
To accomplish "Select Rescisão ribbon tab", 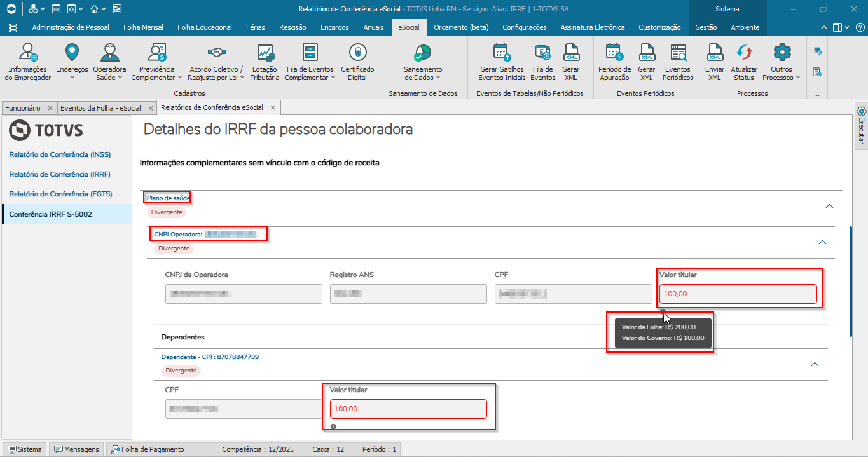I will [x=293, y=27].
